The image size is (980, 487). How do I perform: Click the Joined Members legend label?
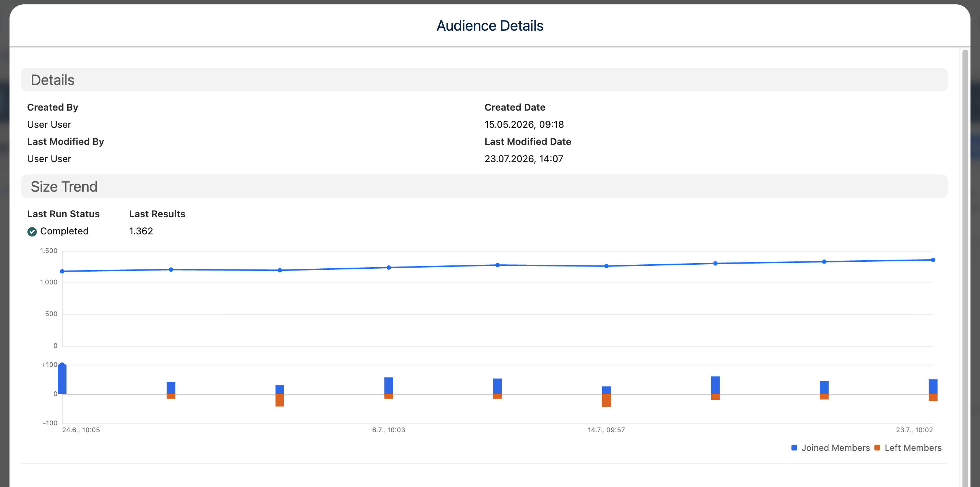835,448
